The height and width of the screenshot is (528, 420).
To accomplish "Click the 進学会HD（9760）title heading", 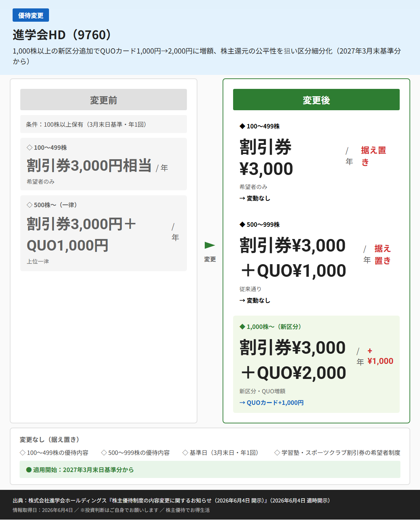I will coord(63,35).
